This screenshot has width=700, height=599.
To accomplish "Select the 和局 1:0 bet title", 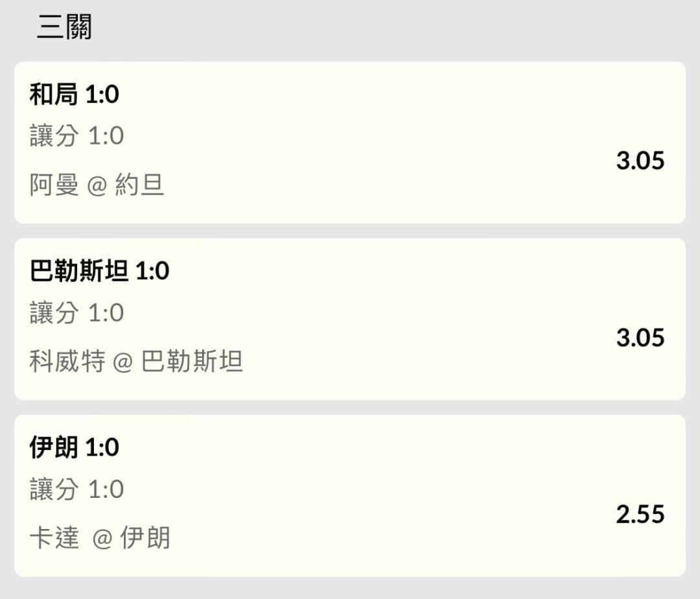I will click(x=74, y=95).
